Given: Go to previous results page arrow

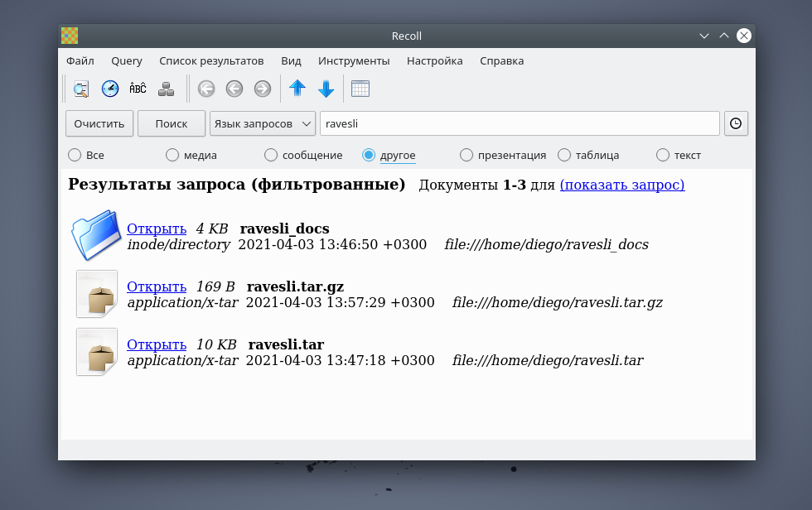Looking at the screenshot, I should (x=234, y=89).
